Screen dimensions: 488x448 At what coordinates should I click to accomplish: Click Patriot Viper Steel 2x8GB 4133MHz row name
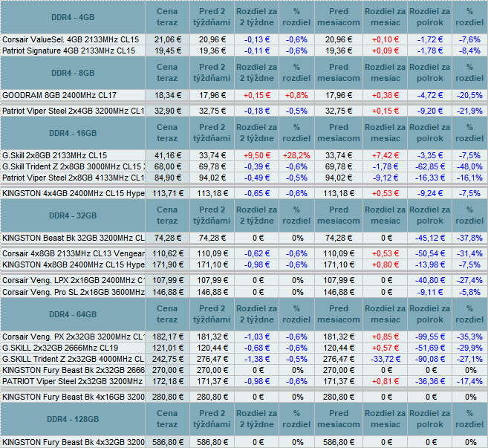(73, 178)
